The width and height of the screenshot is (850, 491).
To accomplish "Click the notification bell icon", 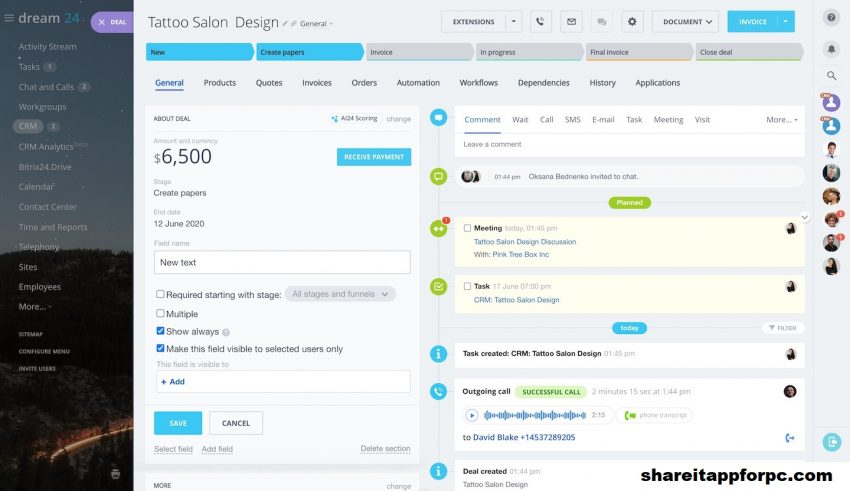I will [831, 48].
